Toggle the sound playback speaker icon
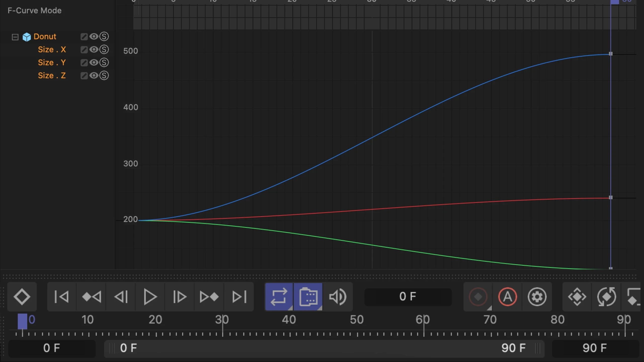Screen dimensions: 644x362 [x=338, y=297]
